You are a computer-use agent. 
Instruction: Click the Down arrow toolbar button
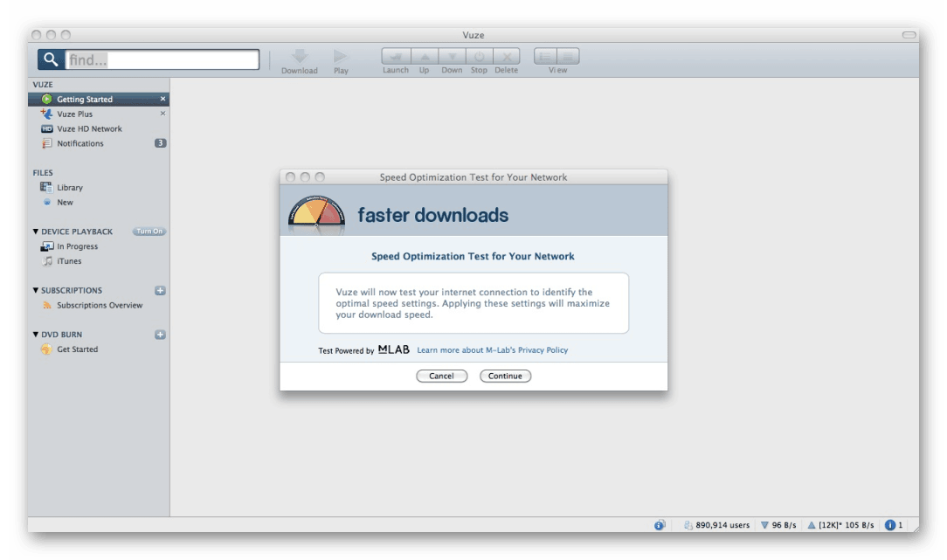coord(452,56)
